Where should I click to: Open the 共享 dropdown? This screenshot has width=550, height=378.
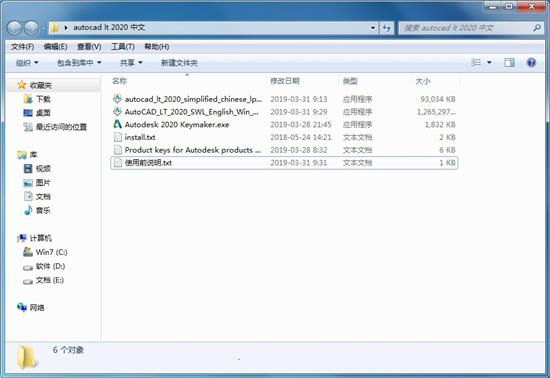(x=131, y=63)
